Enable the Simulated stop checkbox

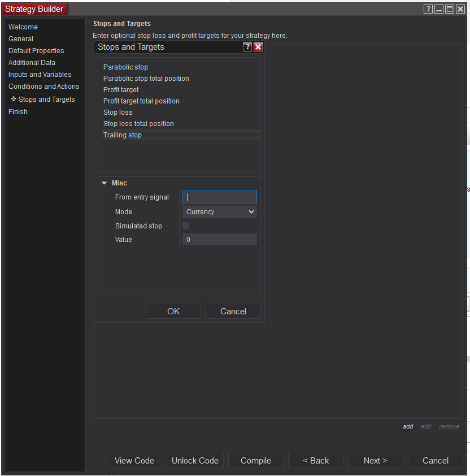(186, 226)
